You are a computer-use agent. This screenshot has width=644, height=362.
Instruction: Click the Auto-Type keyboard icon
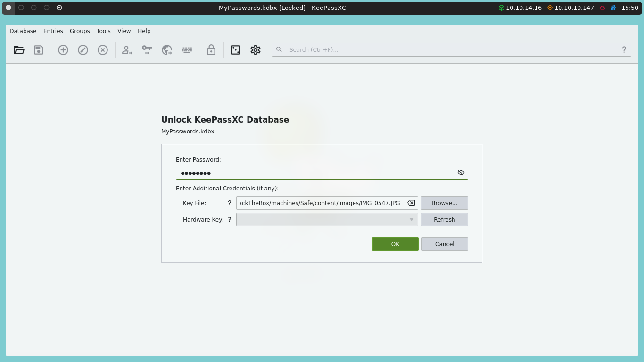click(187, 50)
